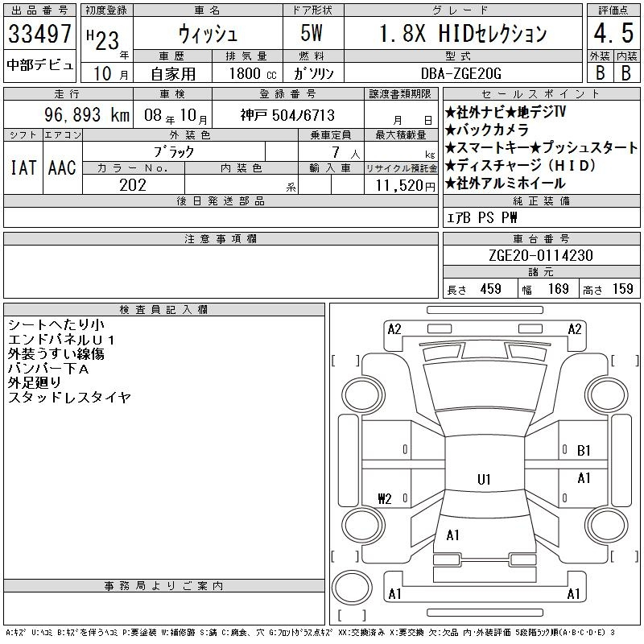This screenshot has width=644, height=644.
Task: Click the vehicle history value 自家用
Action: click(x=173, y=74)
